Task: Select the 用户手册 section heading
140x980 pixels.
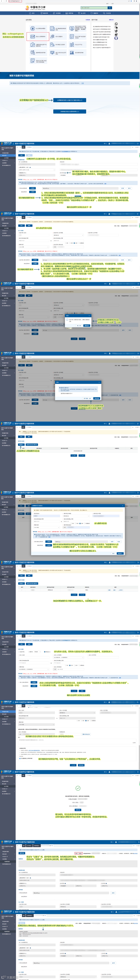Action: pos(94,20)
